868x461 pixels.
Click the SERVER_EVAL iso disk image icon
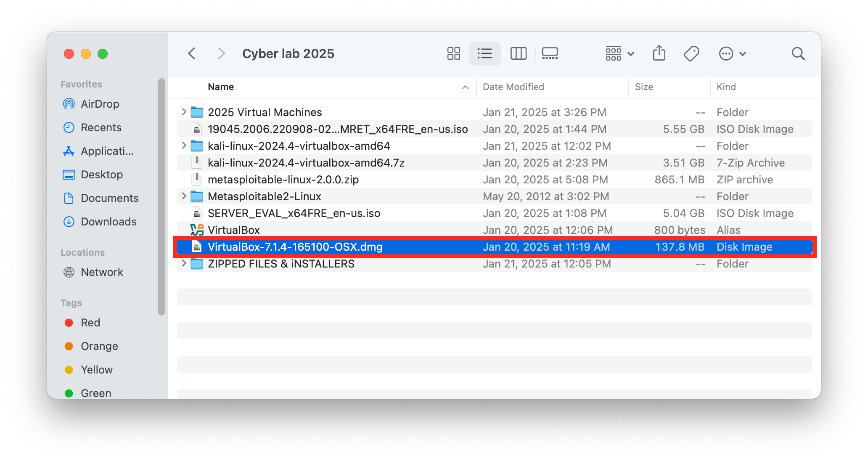click(x=196, y=213)
